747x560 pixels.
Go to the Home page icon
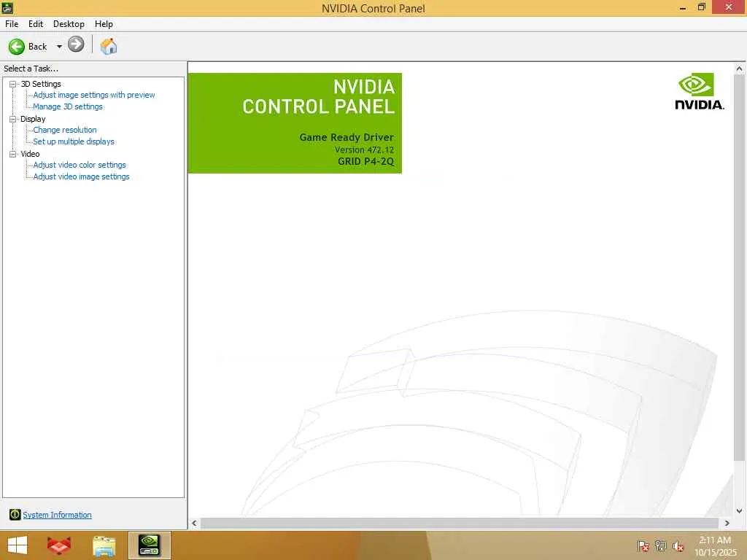click(109, 46)
